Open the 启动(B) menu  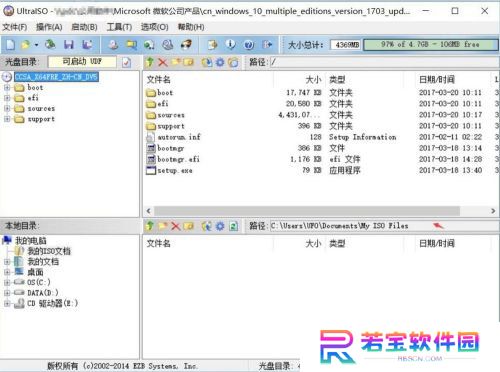pyautogui.click(x=84, y=27)
